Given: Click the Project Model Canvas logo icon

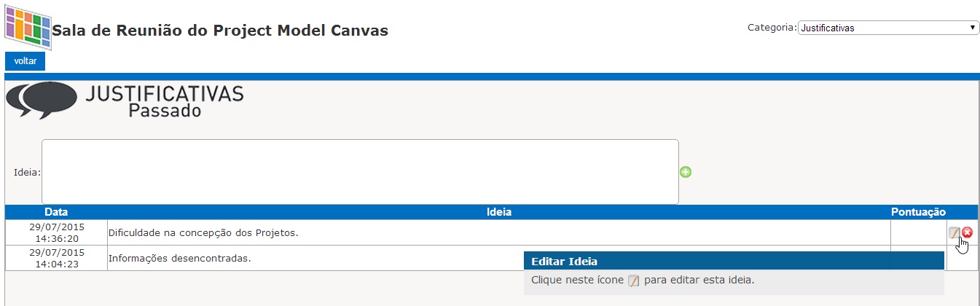Looking at the screenshot, I should coord(28,28).
